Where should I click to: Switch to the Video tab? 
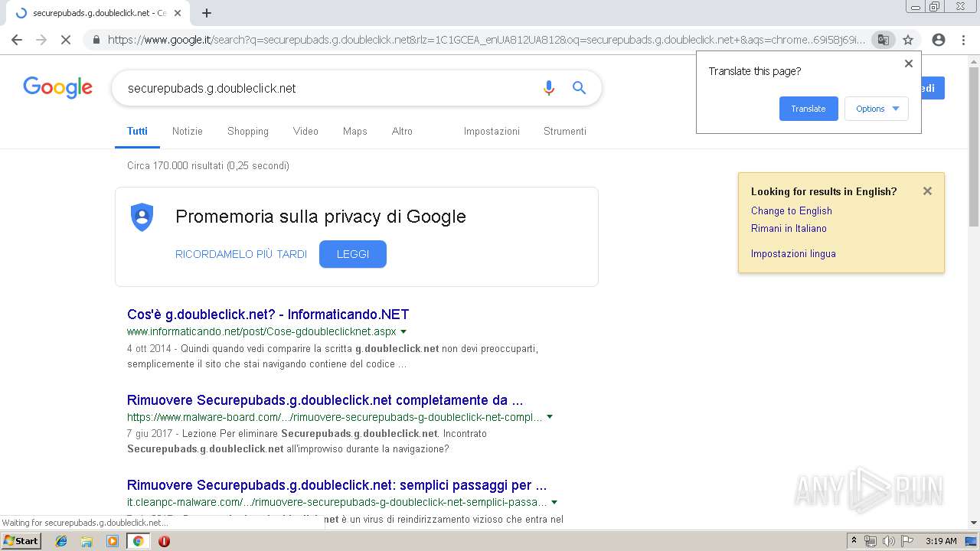pyautogui.click(x=305, y=132)
